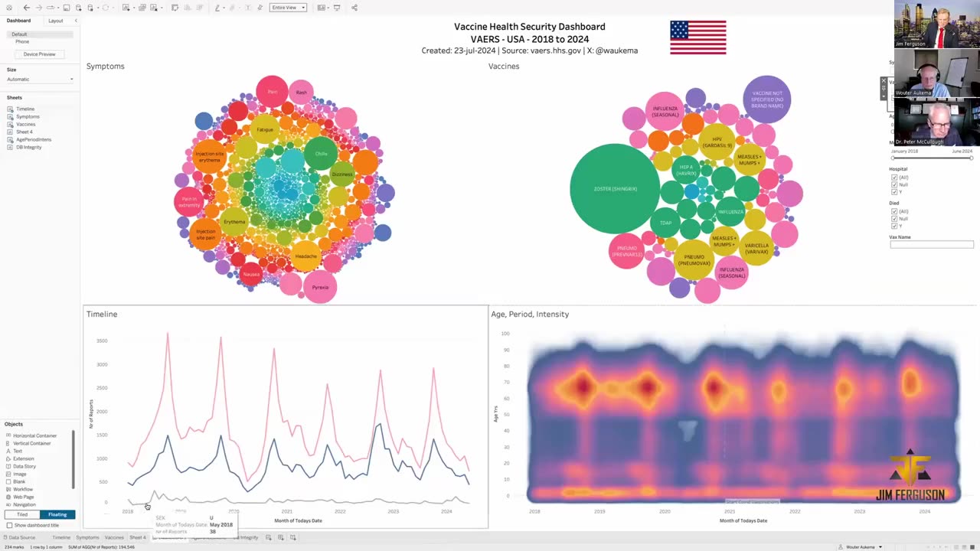This screenshot has height=551, width=980.
Task: Toggle Died Y checkbox
Action: [x=894, y=226]
